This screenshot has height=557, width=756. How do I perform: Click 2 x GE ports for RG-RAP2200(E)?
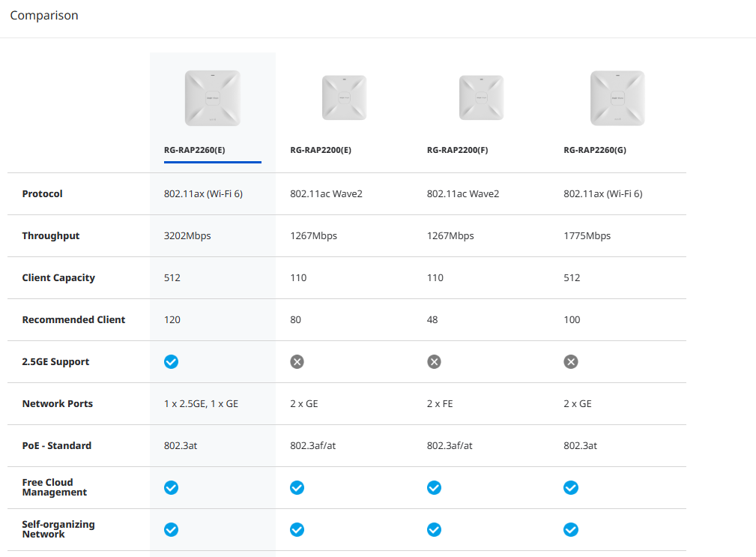(x=303, y=403)
